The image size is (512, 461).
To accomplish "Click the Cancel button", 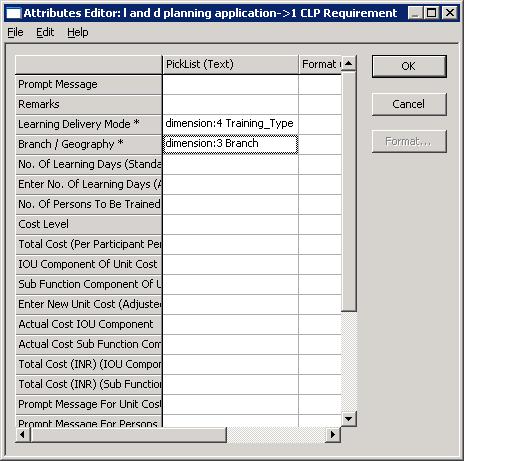I will (x=409, y=104).
